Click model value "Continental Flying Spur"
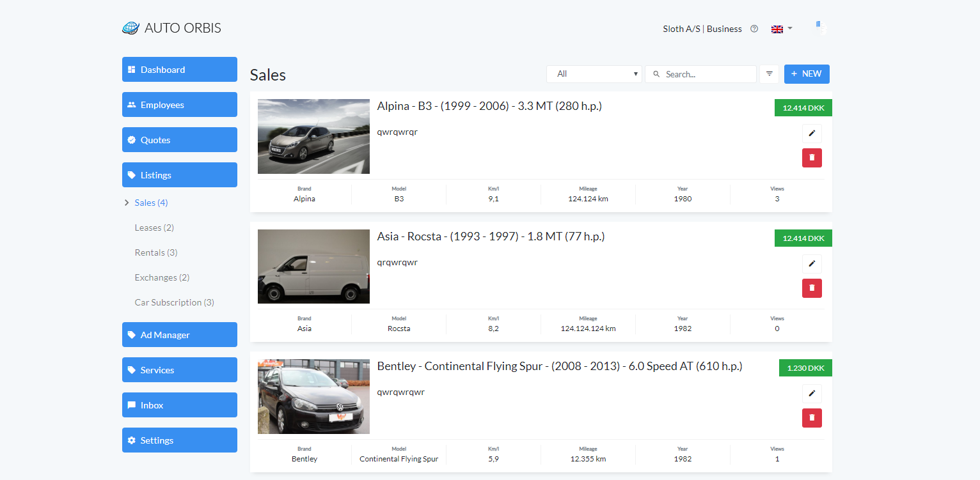The height and width of the screenshot is (480, 980). [x=399, y=459]
